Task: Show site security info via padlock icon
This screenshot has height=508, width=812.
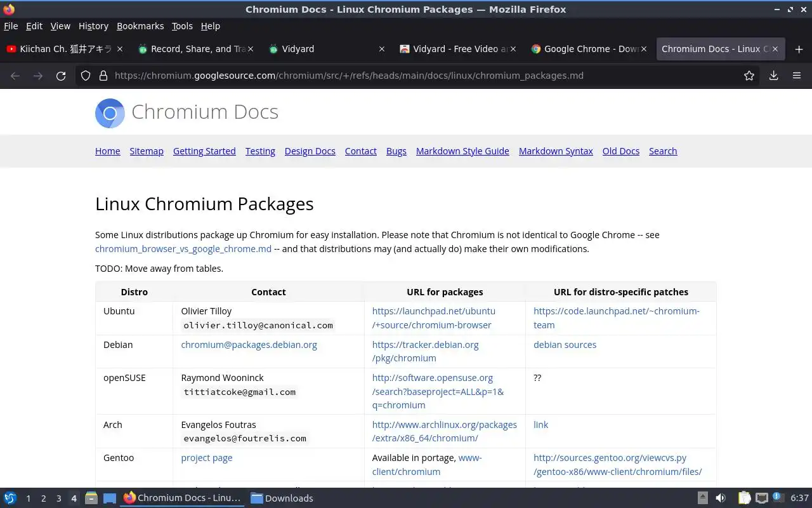Action: [103, 76]
